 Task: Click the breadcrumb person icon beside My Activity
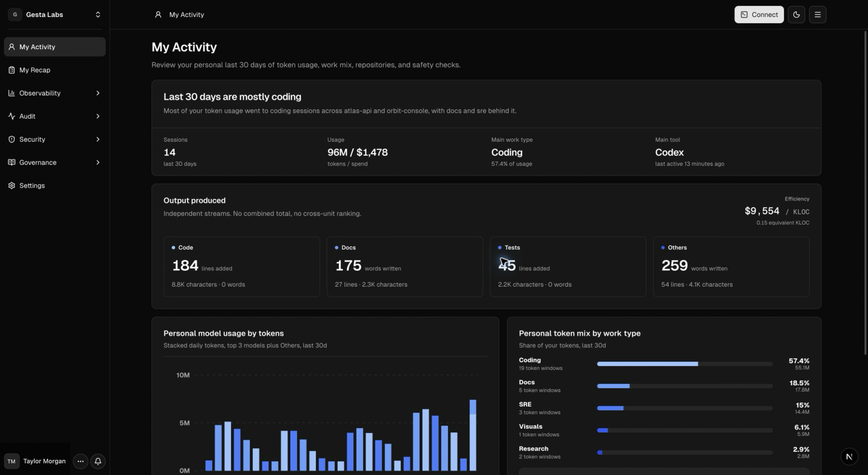[x=158, y=14]
